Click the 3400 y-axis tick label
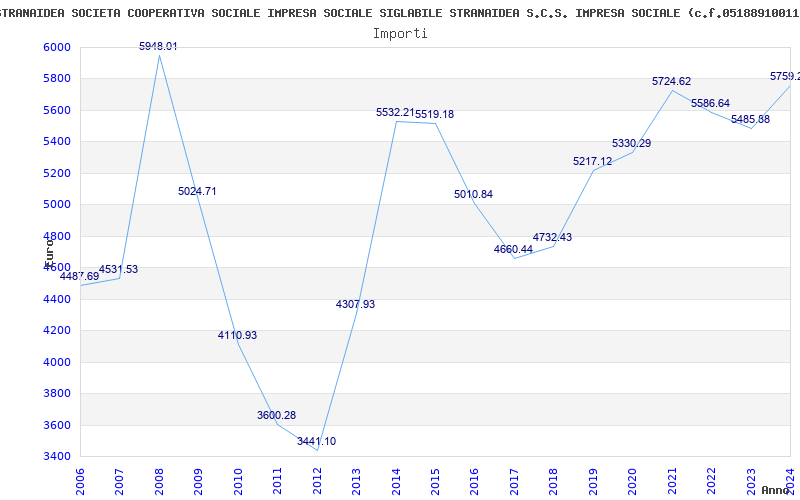 pyautogui.click(x=57, y=457)
